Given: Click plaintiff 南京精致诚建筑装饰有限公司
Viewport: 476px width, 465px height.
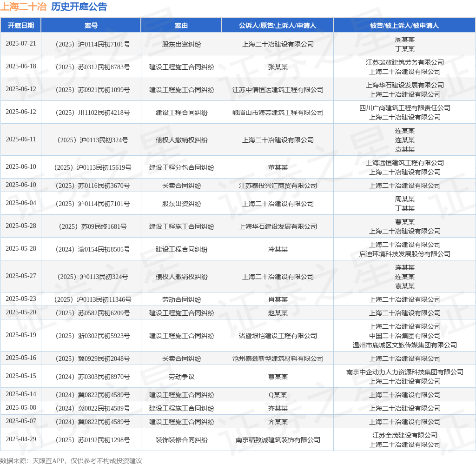Looking at the screenshot, I should click(x=278, y=440).
